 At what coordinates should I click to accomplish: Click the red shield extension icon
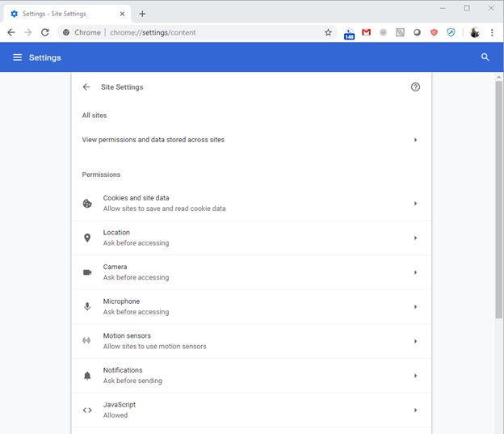tap(434, 32)
